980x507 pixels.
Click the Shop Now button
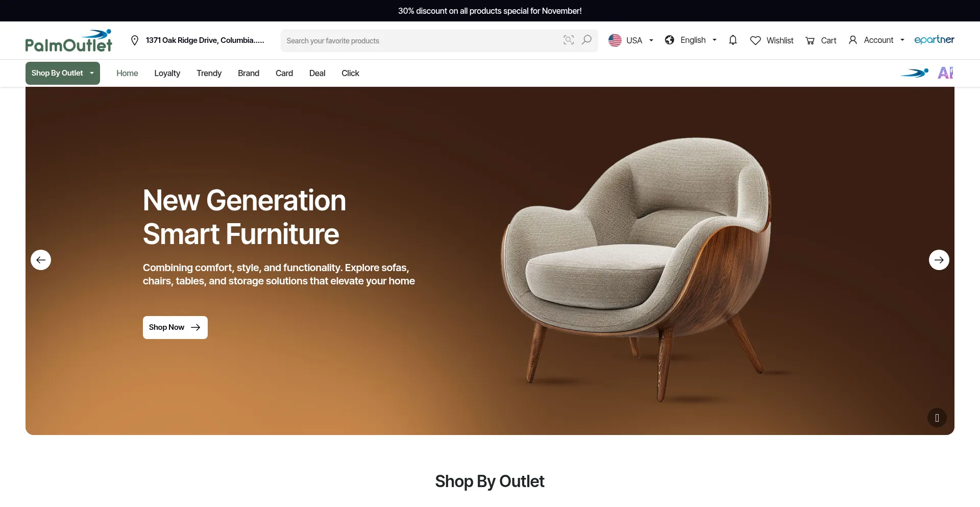pos(175,327)
